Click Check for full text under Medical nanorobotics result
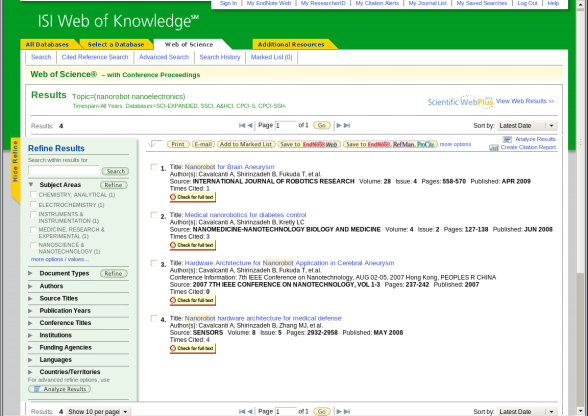 [193, 245]
